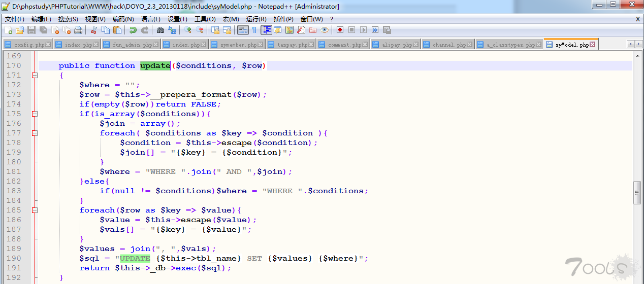Collapse the if block fold at line 175

pyautogui.click(x=35, y=114)
